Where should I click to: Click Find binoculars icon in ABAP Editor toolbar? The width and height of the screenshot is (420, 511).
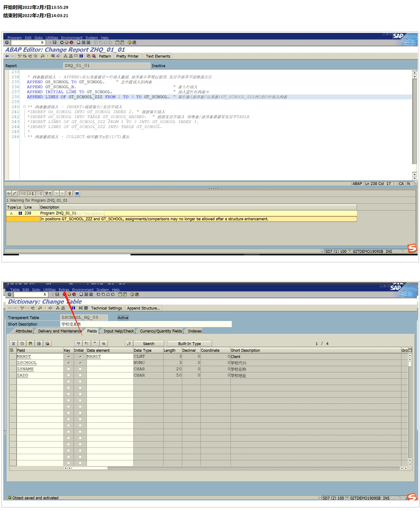click(83, 43)
